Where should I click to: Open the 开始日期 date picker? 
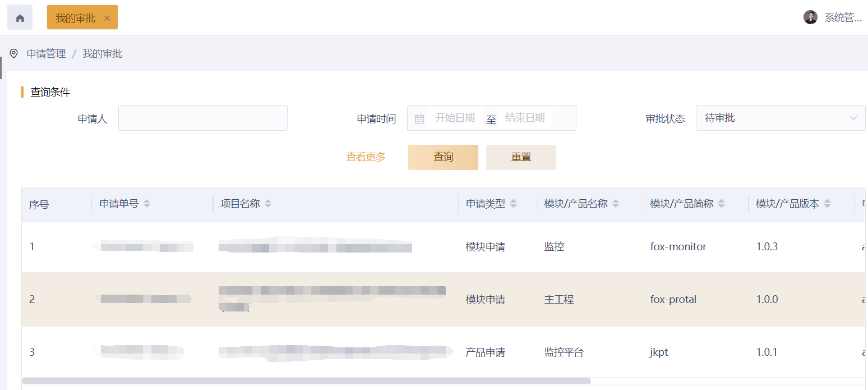point(454,118)
